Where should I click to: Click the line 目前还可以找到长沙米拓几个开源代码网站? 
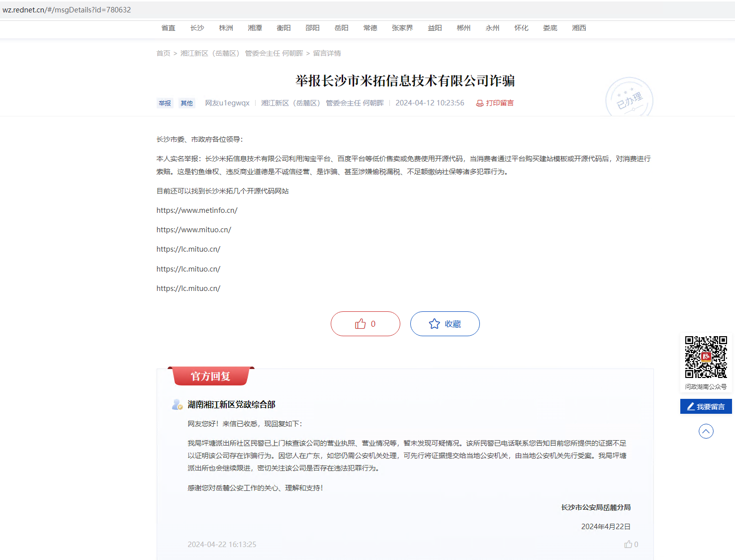point(223,191)
